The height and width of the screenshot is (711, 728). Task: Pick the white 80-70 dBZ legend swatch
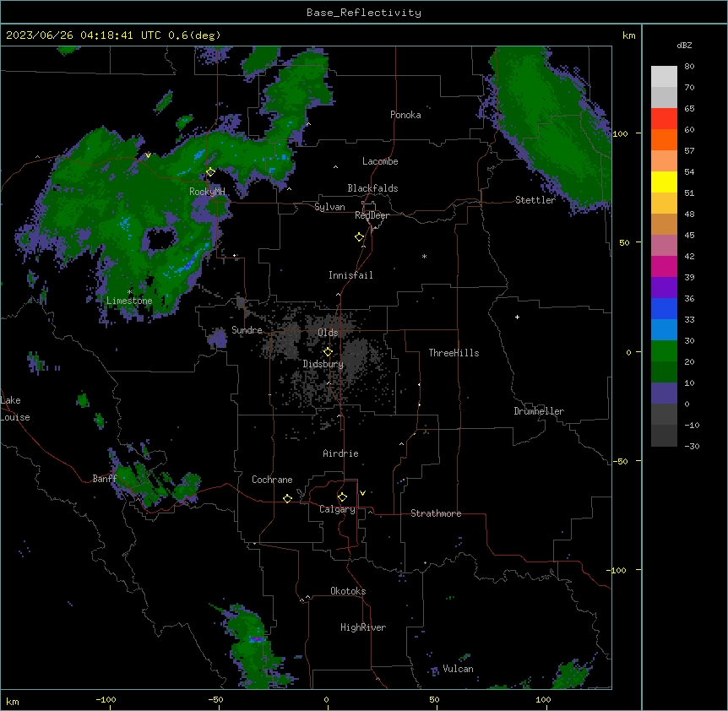tap(664, 77)
